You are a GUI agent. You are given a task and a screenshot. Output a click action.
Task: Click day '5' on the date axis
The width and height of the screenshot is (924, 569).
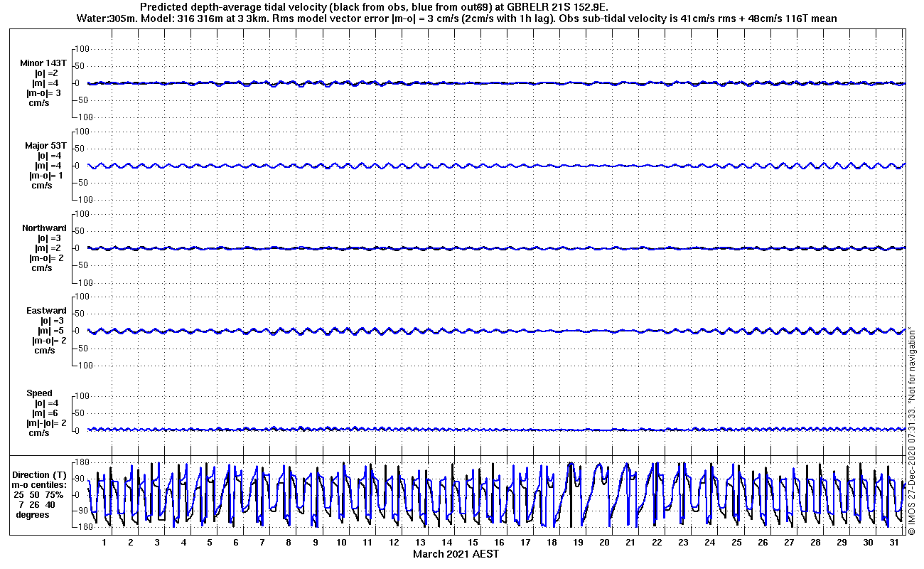(210, 543)
